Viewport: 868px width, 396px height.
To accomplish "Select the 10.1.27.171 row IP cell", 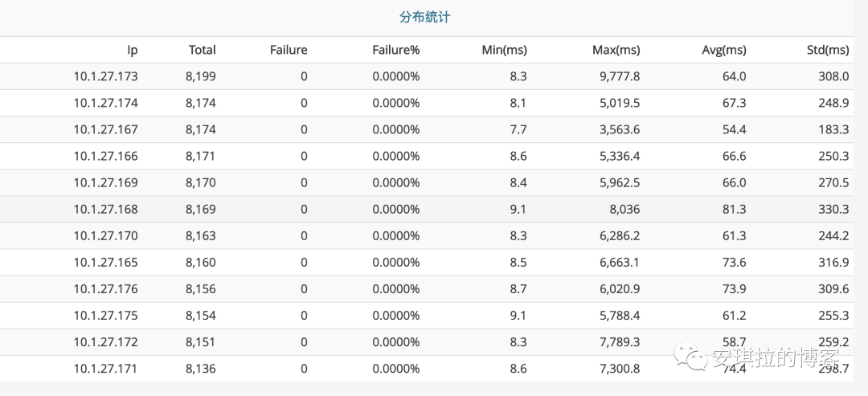I will tap(105, 368).
